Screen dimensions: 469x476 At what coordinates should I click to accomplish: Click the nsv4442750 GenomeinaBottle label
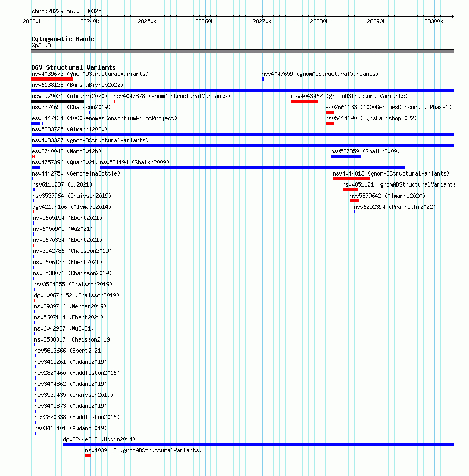[76, 173]
